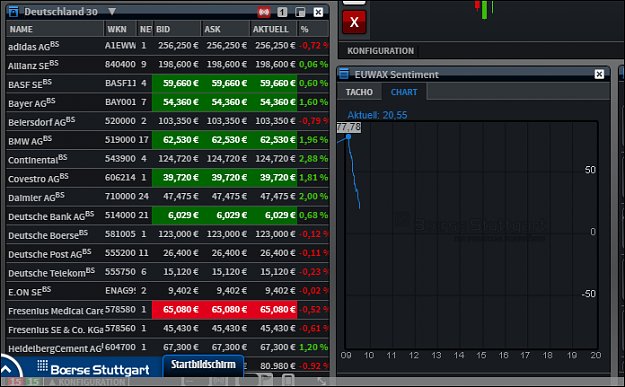Click the 1,20 % change for HeidelbergCement
Image resolution: width=625 pixels, height=387 pixels.
tap(313, 347)
